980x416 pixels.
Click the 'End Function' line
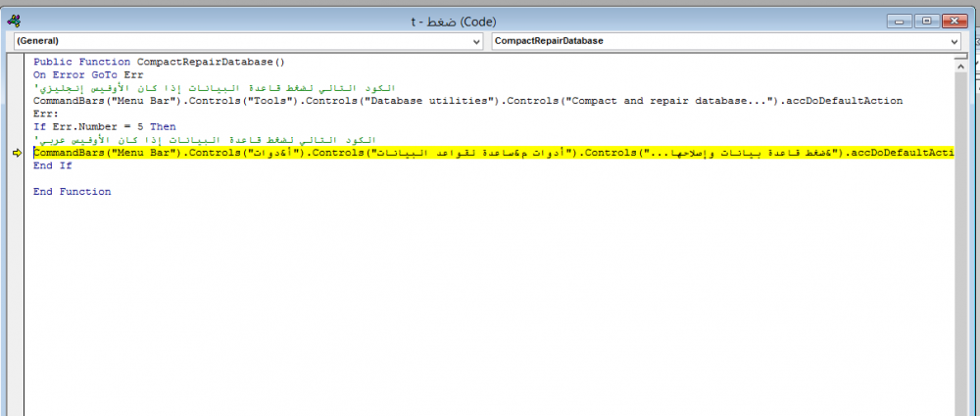click(72, 192)
